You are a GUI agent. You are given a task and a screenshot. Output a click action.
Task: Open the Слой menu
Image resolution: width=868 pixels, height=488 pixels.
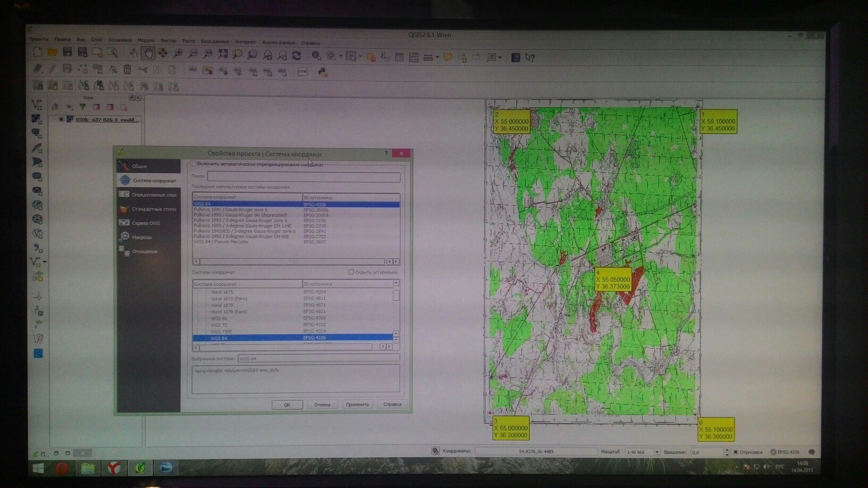point(97,39)
